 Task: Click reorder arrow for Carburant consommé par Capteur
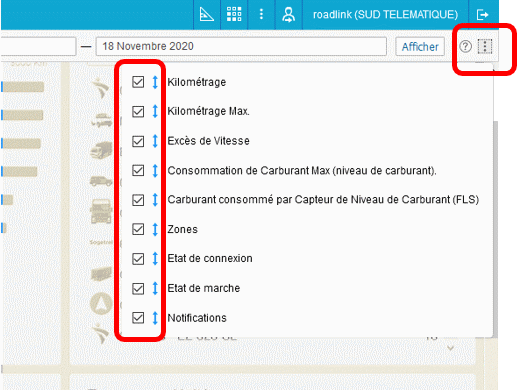[155, 200]
